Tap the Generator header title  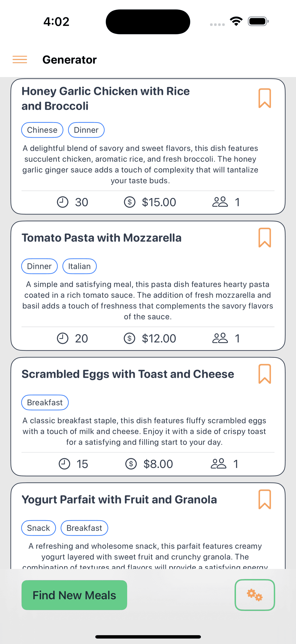70,60
